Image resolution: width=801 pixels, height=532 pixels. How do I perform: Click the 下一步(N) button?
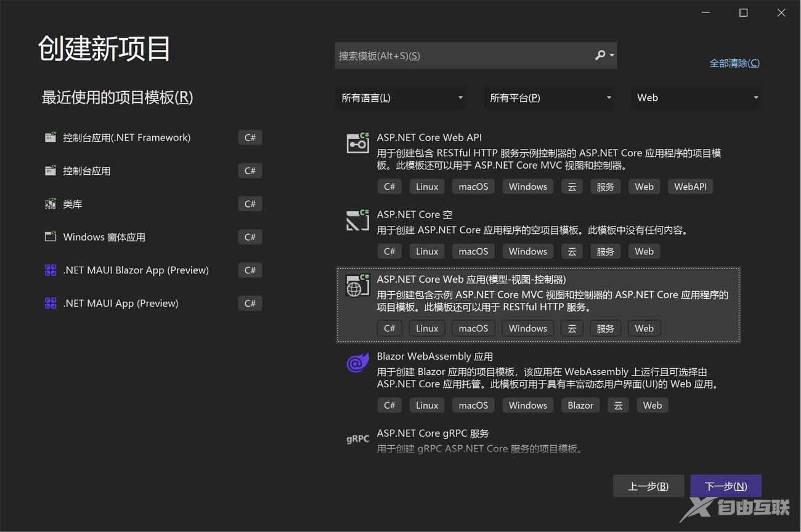tap(726, 486)
